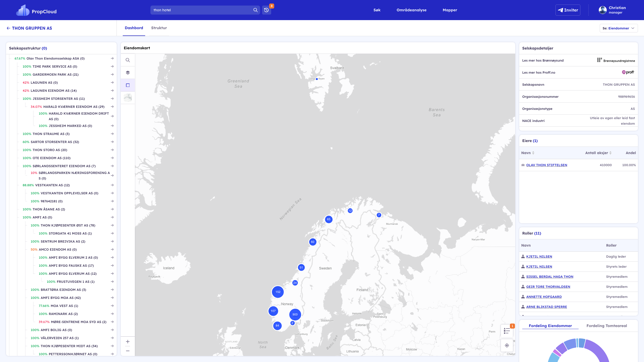Select VESTKANTEN AS in the tree
This screenshot has height=362, width=644.
point(52,185)
